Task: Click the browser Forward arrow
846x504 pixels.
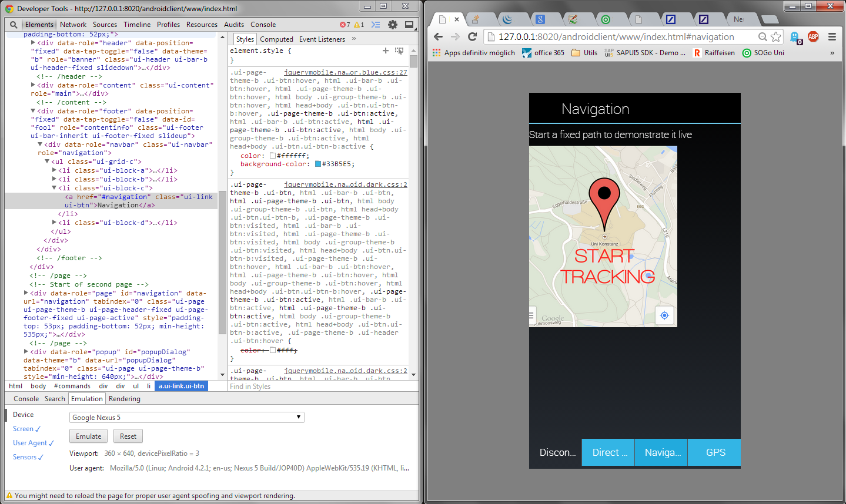Action: click(455, 36)
